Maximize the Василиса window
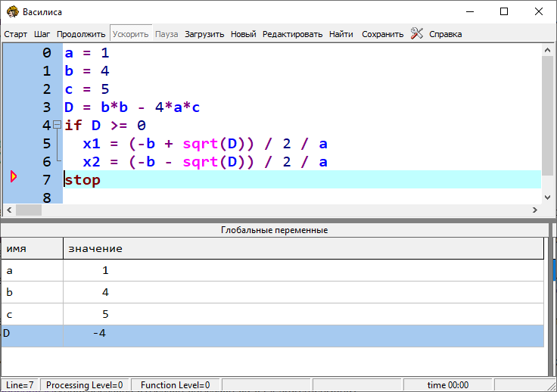This screenshot has width=557, height=392. [x=504, y=11]
